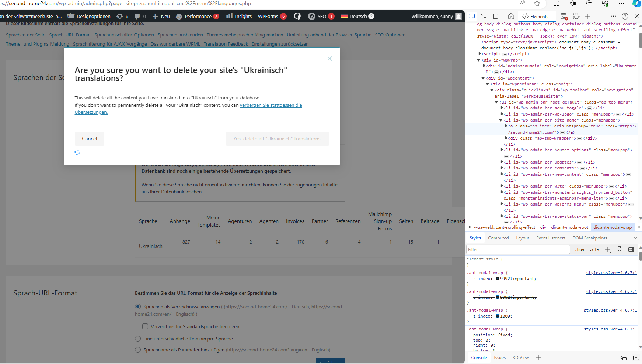Open the Favorites list icon

tap(573, 4)
